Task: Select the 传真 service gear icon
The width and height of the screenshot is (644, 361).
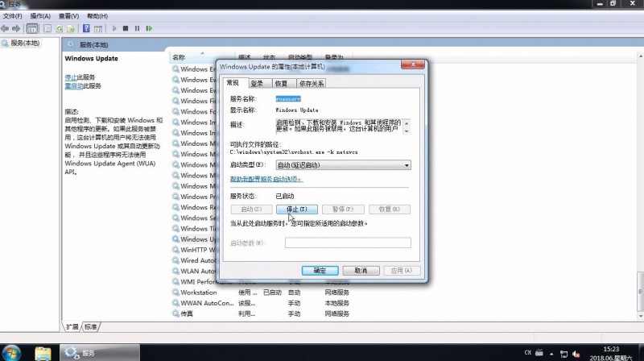Action: click(175, 313)
